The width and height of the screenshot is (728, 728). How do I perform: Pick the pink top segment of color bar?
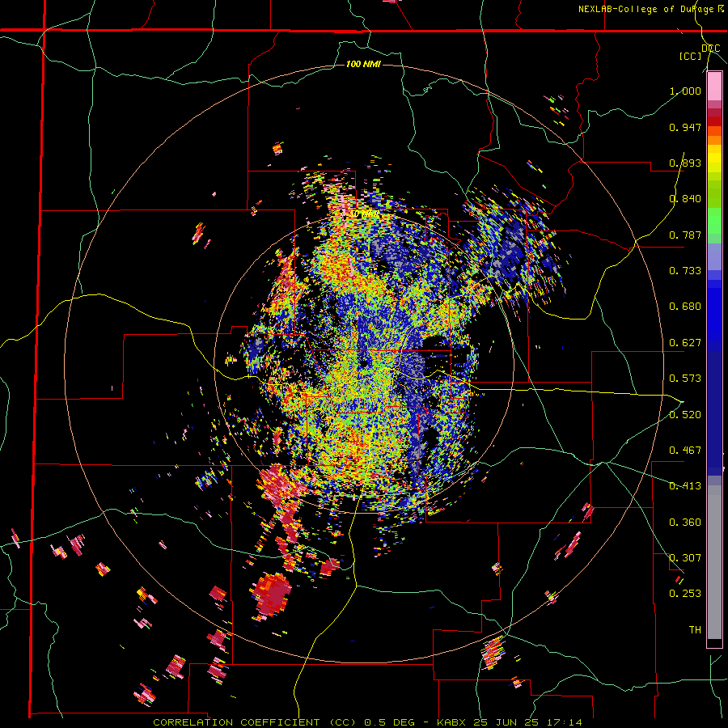[714, 87]
